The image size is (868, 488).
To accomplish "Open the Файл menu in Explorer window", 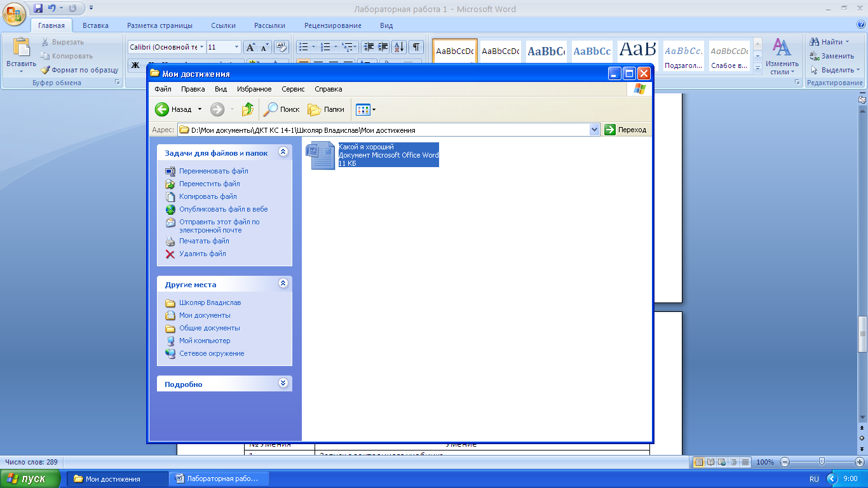I will pos(163,89).
